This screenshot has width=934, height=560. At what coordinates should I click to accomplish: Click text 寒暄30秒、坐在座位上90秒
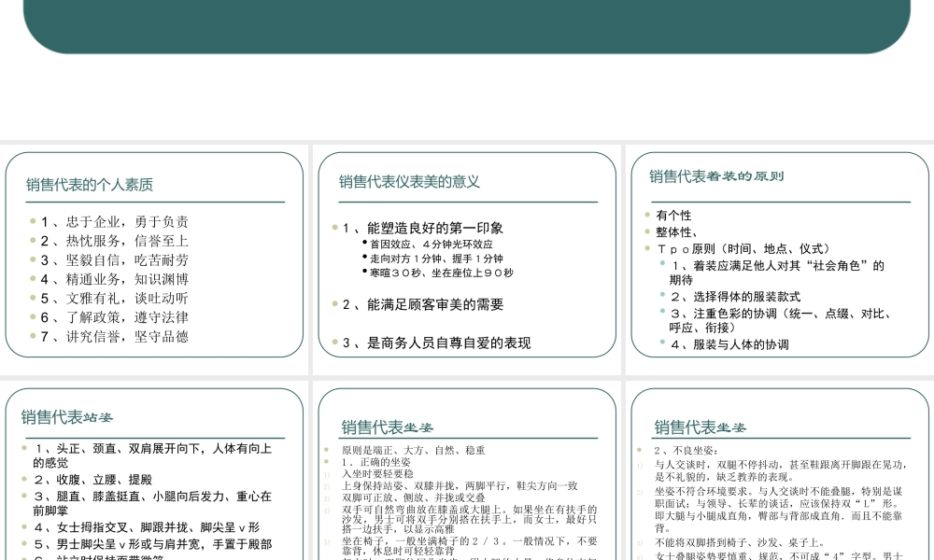coord(442,273)
